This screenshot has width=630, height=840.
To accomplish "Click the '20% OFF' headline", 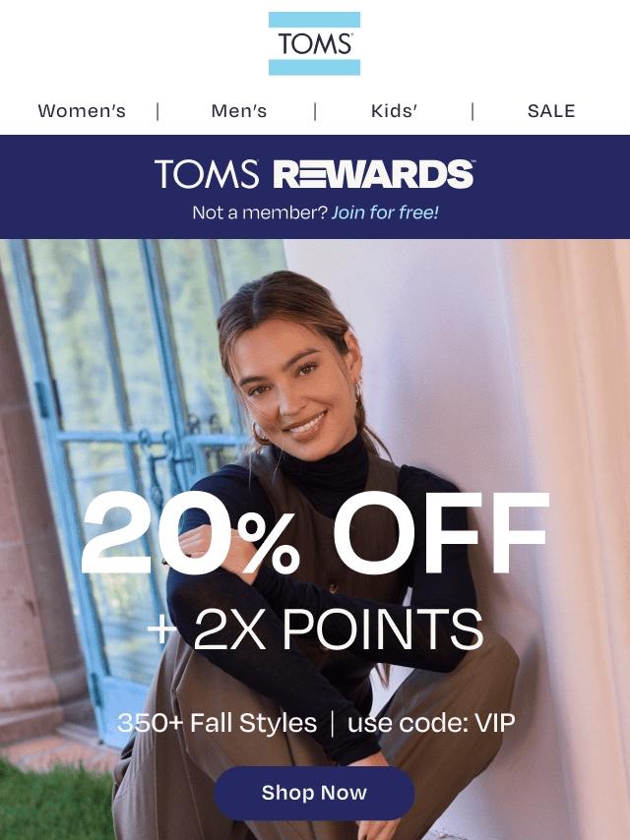I will 315,532.
